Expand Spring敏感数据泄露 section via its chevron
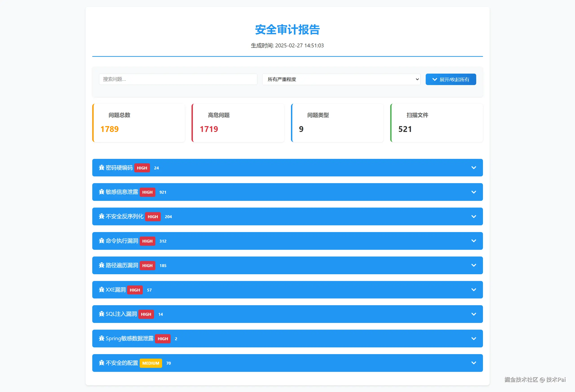Screen dimensions: 575x392 tap(474, 339)
